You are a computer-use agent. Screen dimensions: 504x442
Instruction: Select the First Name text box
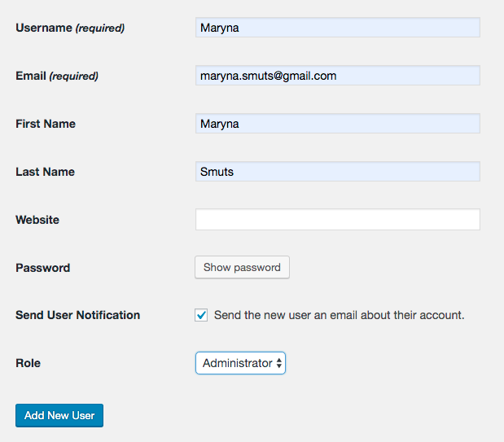pos(338,124)
